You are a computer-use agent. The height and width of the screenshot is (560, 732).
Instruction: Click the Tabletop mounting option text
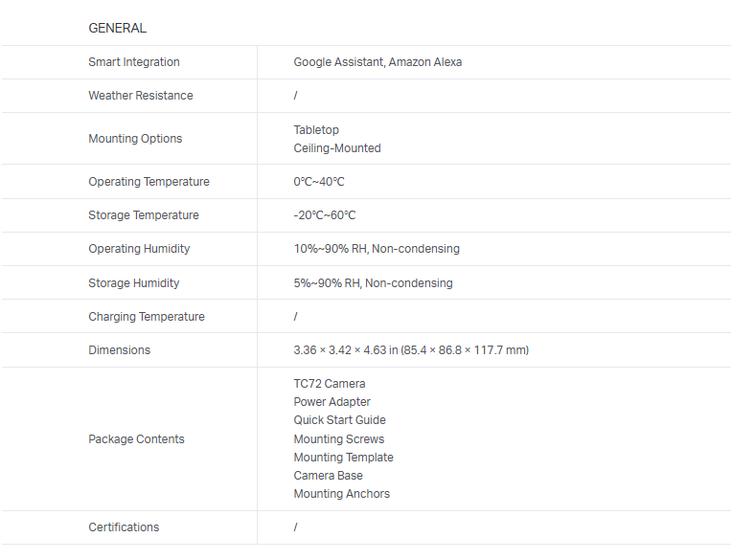316,130
